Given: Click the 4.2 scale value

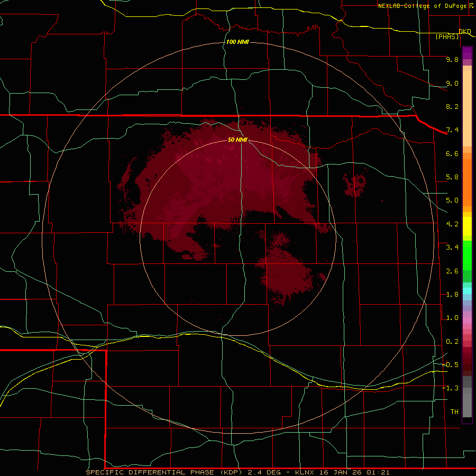Looking at the screenshot, I should point(452,224).
